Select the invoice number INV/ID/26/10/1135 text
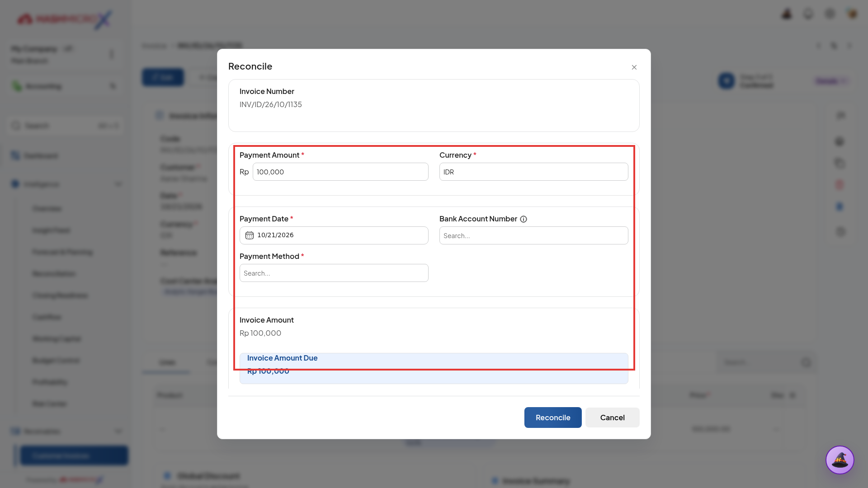The width and height of the screenshot is (868, 488). click(271, 104)
